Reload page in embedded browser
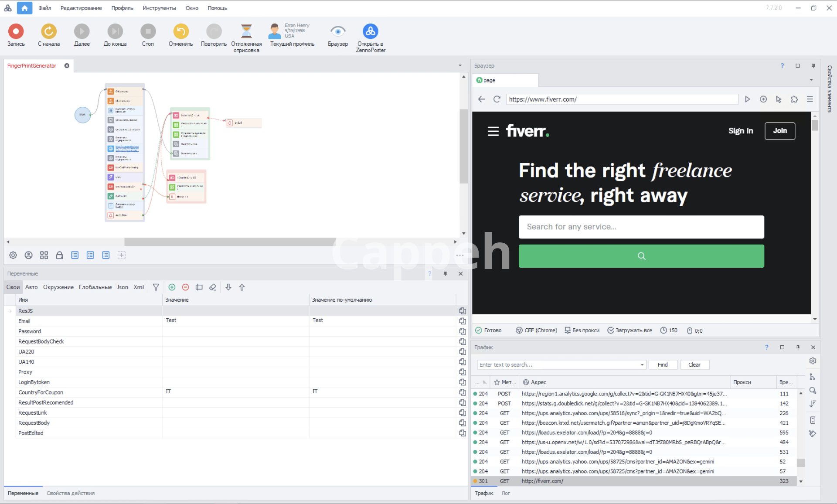The image size is (837, 504). click(x=497, y=99)
